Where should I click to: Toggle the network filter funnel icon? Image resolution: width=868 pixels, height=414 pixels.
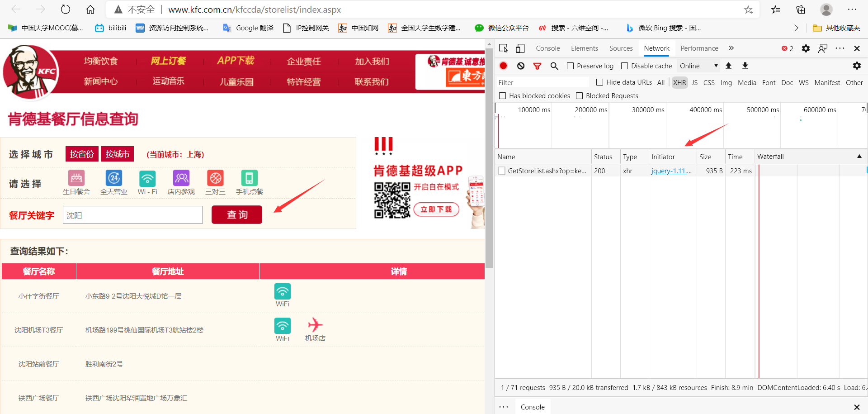pos(537,66)
